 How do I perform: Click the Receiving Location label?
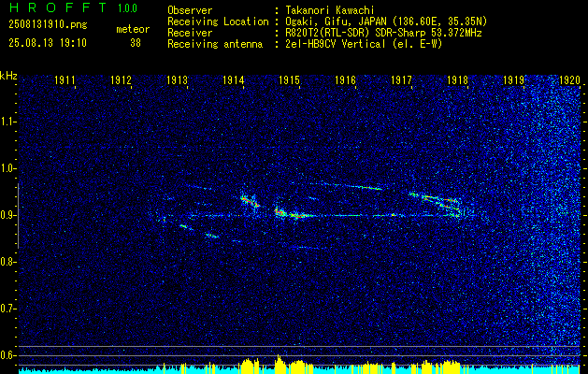218,22
